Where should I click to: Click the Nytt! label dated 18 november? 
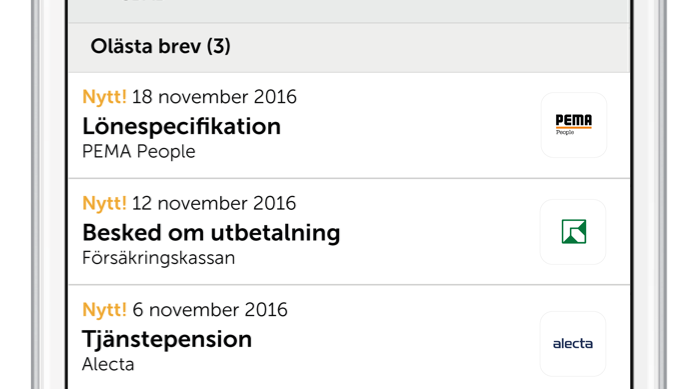click(104, 97)
